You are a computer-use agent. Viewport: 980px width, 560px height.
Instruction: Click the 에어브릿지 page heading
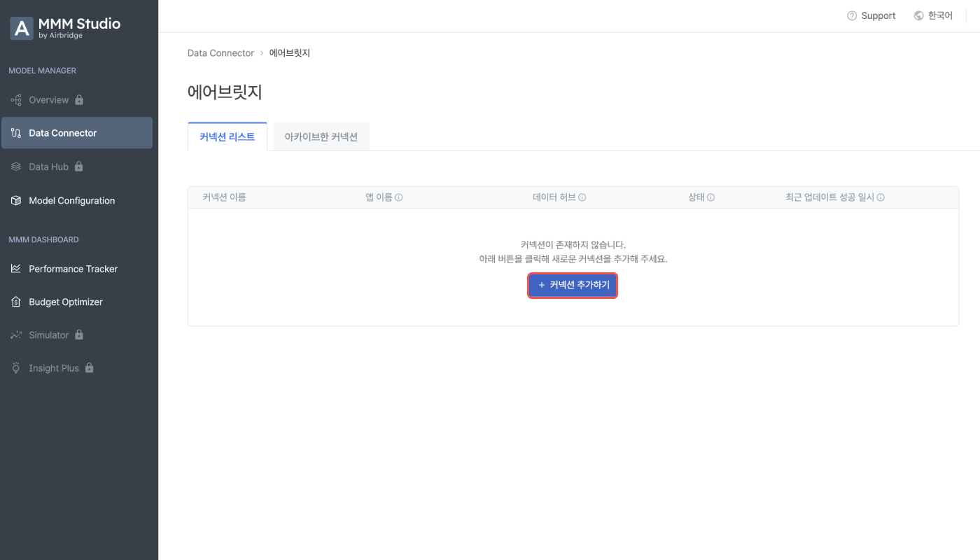(x=225, y=92)
